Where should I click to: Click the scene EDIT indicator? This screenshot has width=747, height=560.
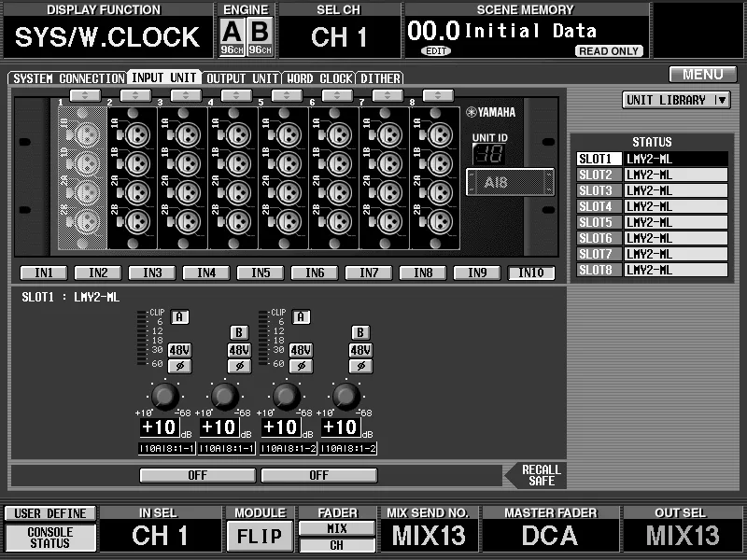436,51
